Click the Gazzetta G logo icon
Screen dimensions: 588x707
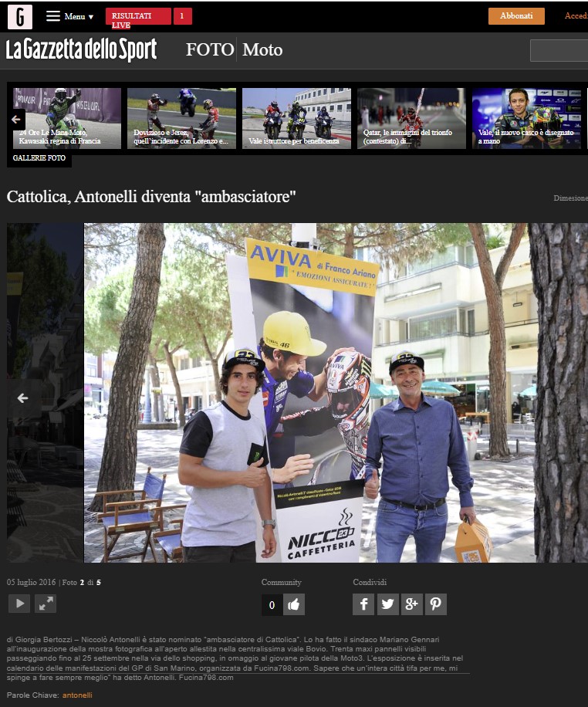click(x=20, y=17)
